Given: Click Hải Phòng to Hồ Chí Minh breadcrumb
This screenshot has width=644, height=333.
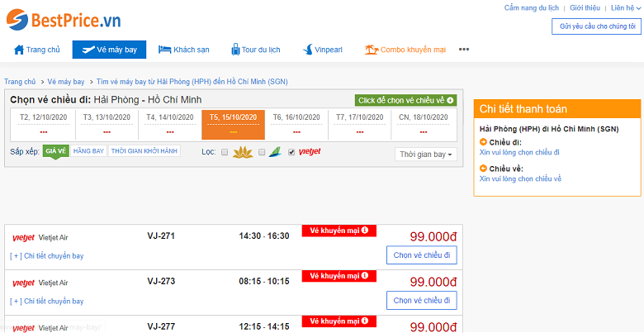Looking at the screenshot, I should (192, 82).
